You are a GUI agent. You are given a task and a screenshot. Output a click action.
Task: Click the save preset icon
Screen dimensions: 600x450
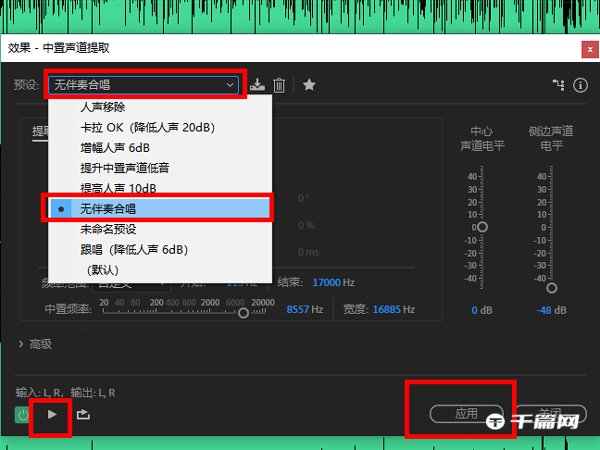pos(257,85)
